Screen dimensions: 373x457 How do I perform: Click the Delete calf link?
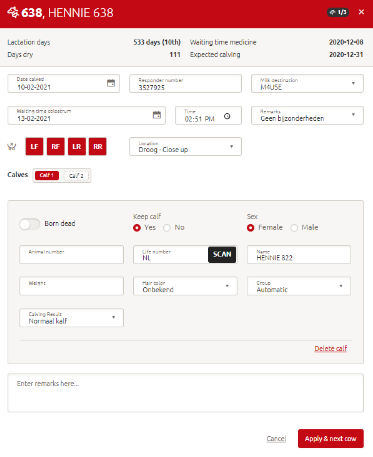[x=331, y=348]
